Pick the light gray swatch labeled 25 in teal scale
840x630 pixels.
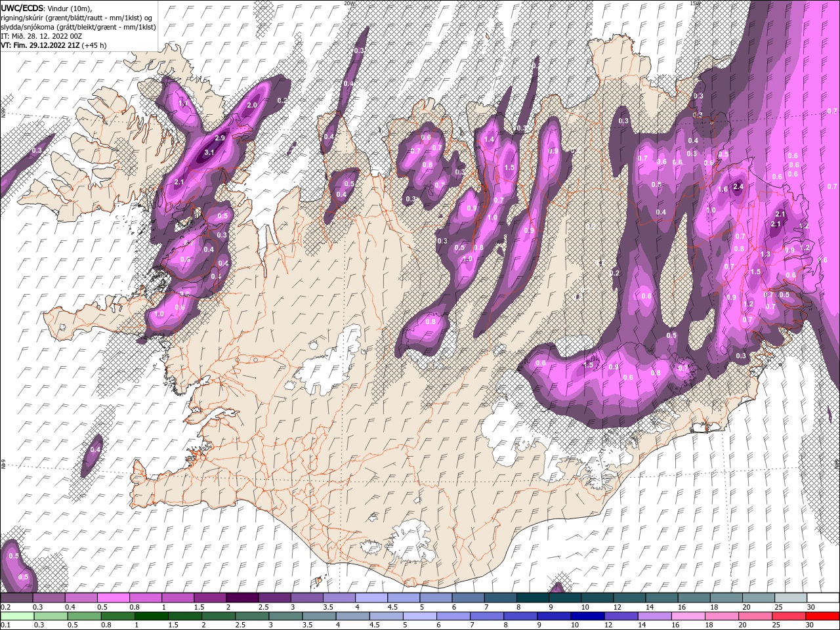tap(790, 598)
